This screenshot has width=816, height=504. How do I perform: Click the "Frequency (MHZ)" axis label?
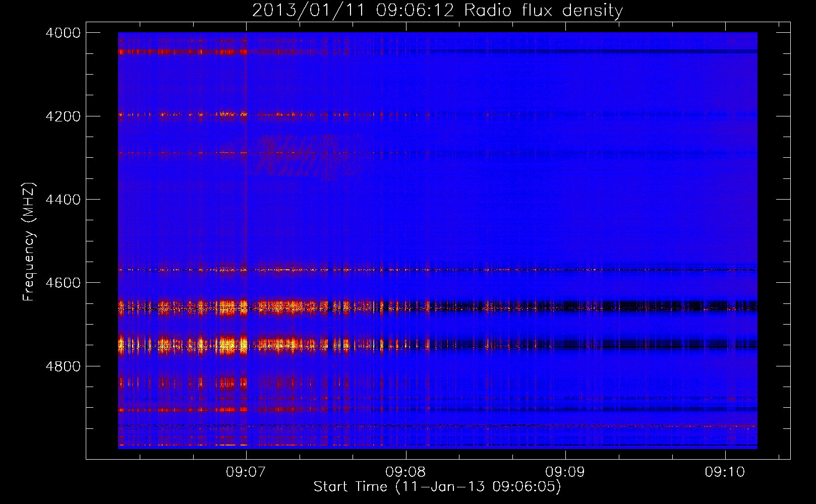[29, 242]
